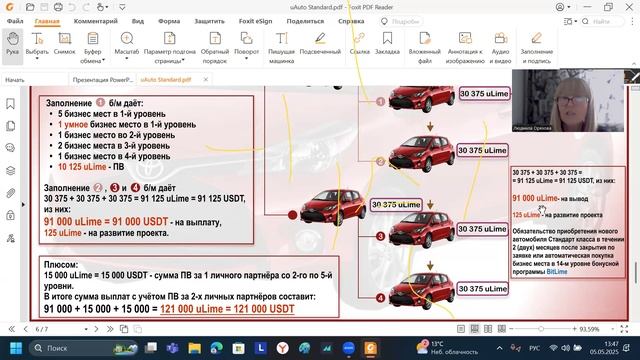The width and height of the screenshot is (640, 360).
Task: Open the Windows Start menu
Action: click(16, 348)
